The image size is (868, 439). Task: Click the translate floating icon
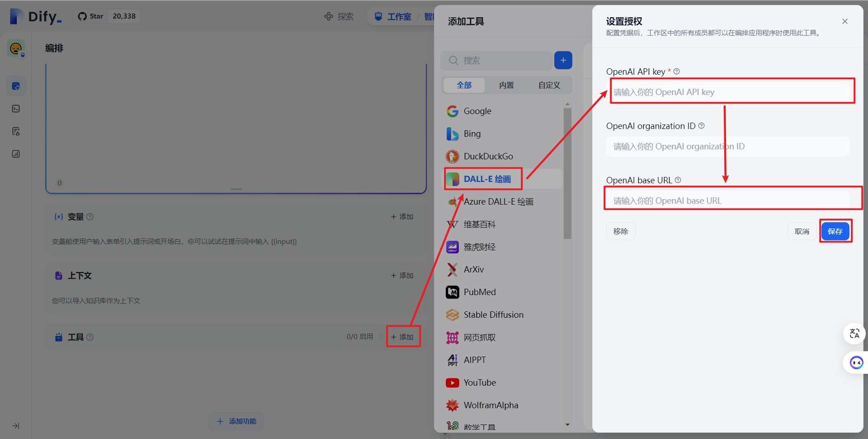coord(854,334)
